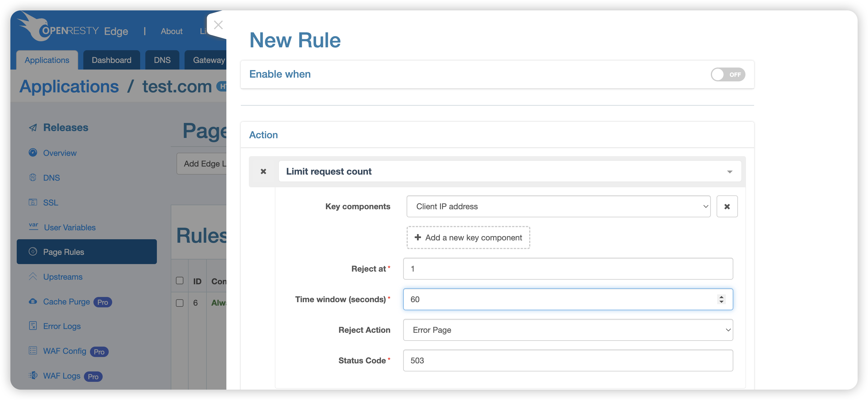
Task: Click the X to remove Client IP address
Action: click(x=727, y=206)
